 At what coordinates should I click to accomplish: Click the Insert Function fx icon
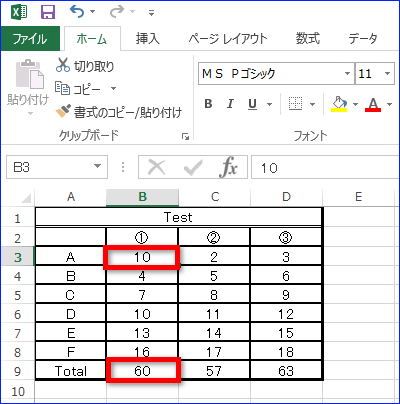coord(228,167)
